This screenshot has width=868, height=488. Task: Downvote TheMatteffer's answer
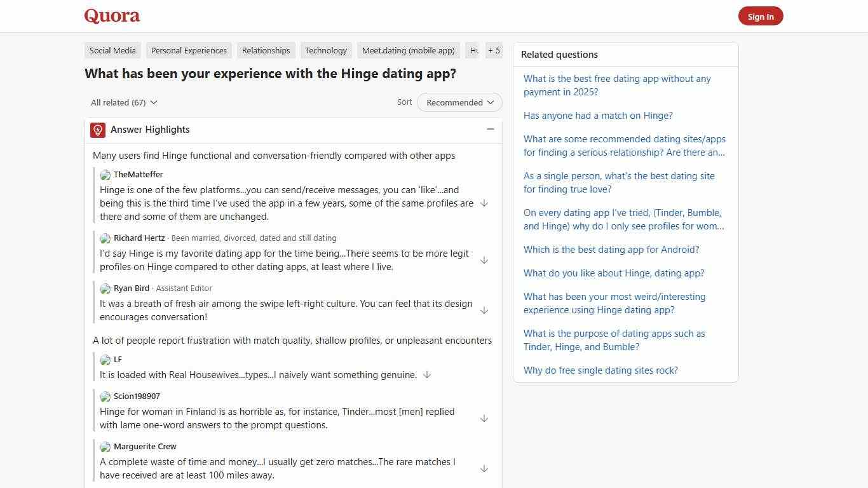pos(484,203)
